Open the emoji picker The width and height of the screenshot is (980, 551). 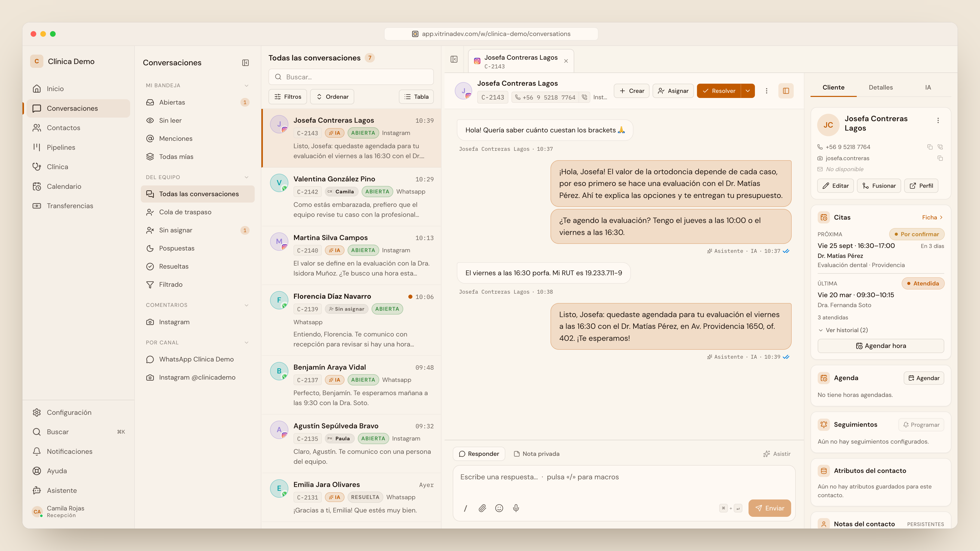pyautogui.click(x=499, y=508)
